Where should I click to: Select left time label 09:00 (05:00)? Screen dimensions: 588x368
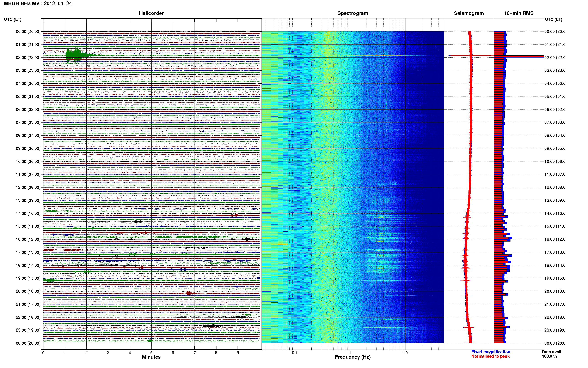(28, 148)
